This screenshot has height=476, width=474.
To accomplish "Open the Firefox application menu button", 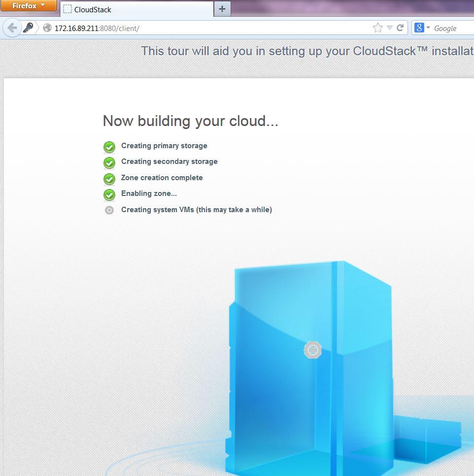I will (x=29, y=6).
